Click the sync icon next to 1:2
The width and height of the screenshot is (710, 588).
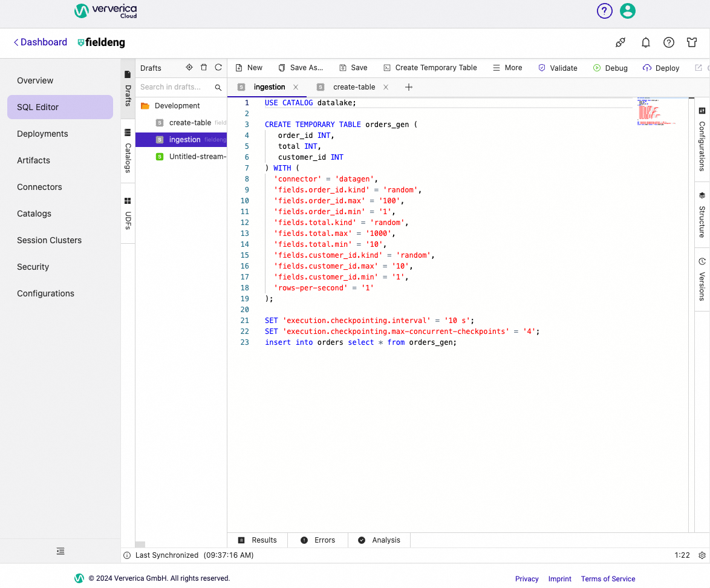pos(702,555)
